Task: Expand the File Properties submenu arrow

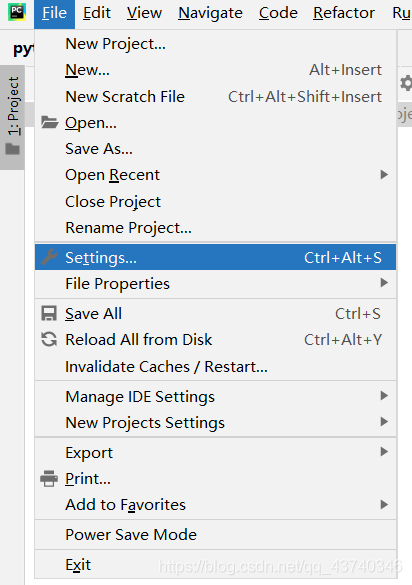Action: pos(384,283)
